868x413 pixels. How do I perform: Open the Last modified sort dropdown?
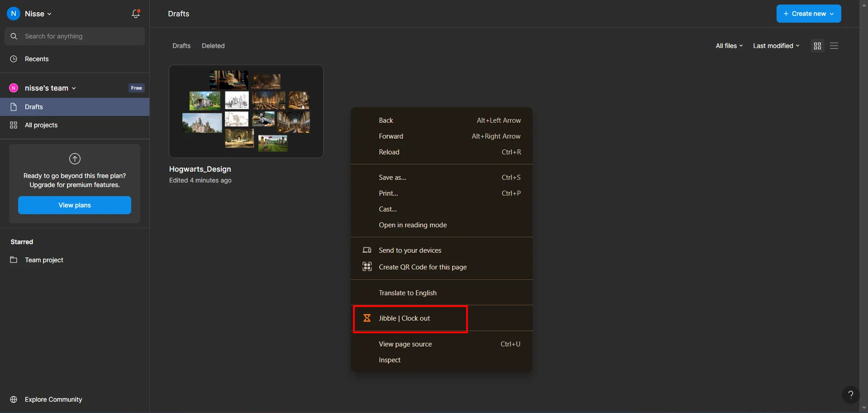click(x=776, y=46)
